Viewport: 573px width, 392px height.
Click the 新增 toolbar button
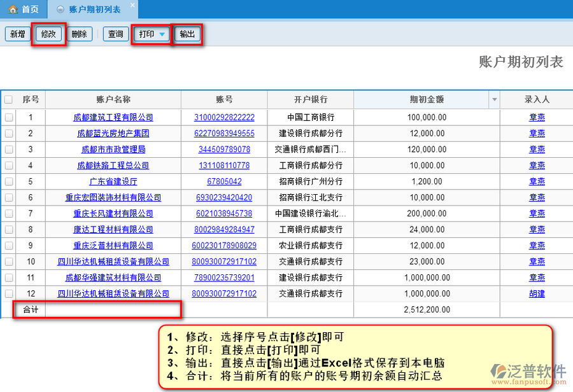pos(17,34)
